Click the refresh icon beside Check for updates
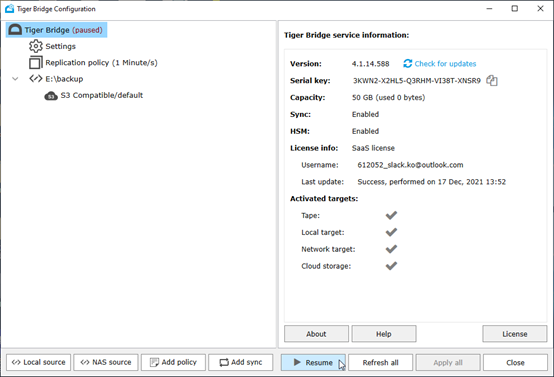554x377 pixels. point(407,64)
